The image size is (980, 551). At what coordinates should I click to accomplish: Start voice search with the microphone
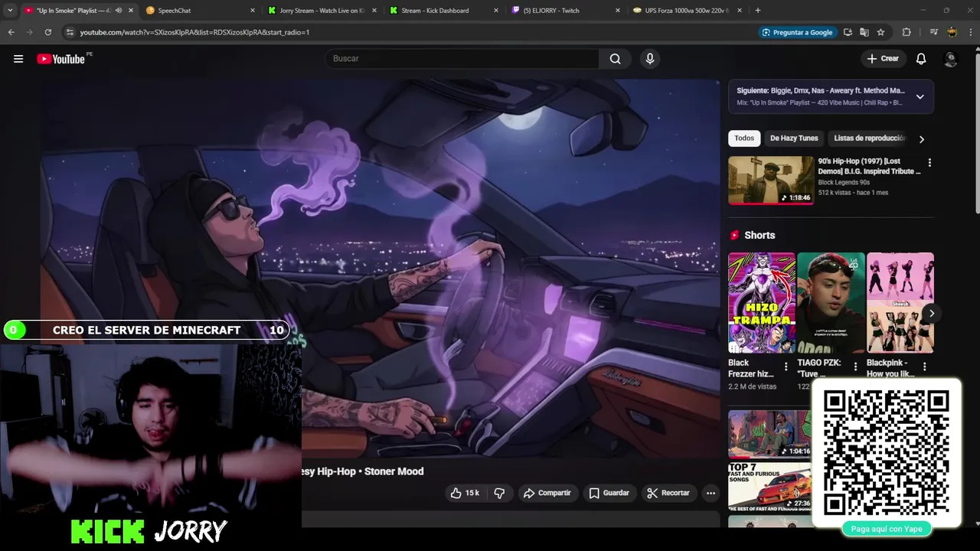click(650, 59)
